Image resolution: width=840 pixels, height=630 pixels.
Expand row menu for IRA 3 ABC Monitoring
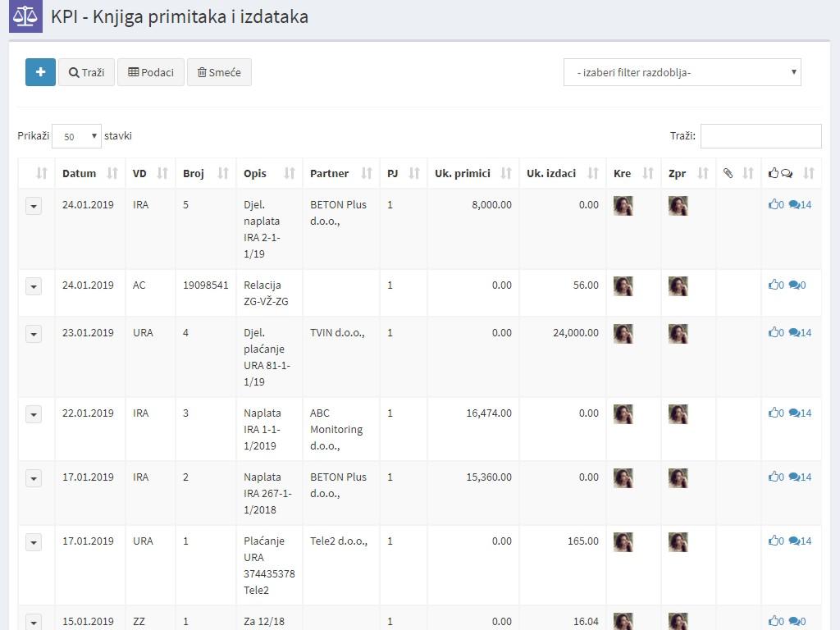click(33, 414)
